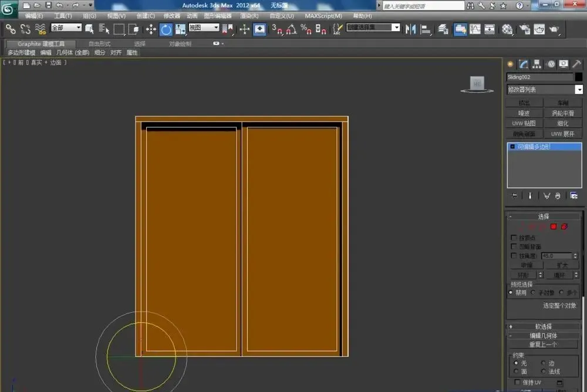Open the 渲染(R) menu
Image resolution: width=587 pixels, height=392 pixels.
click(249, 16)
